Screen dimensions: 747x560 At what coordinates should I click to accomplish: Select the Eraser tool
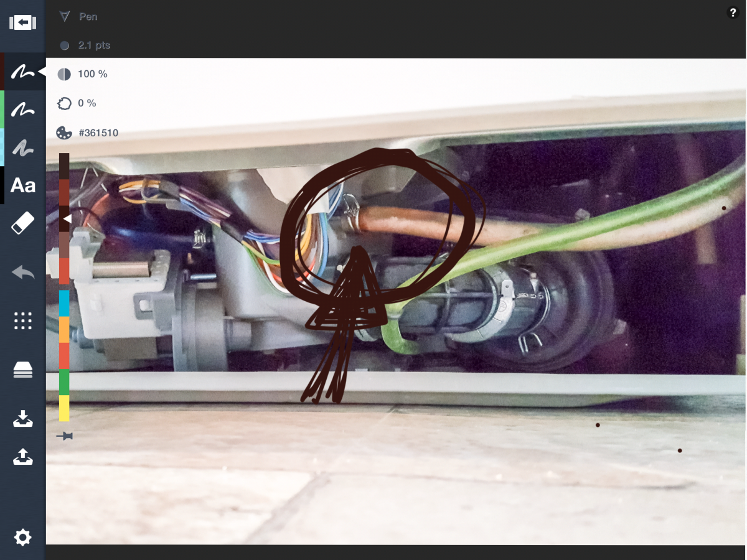22,223
